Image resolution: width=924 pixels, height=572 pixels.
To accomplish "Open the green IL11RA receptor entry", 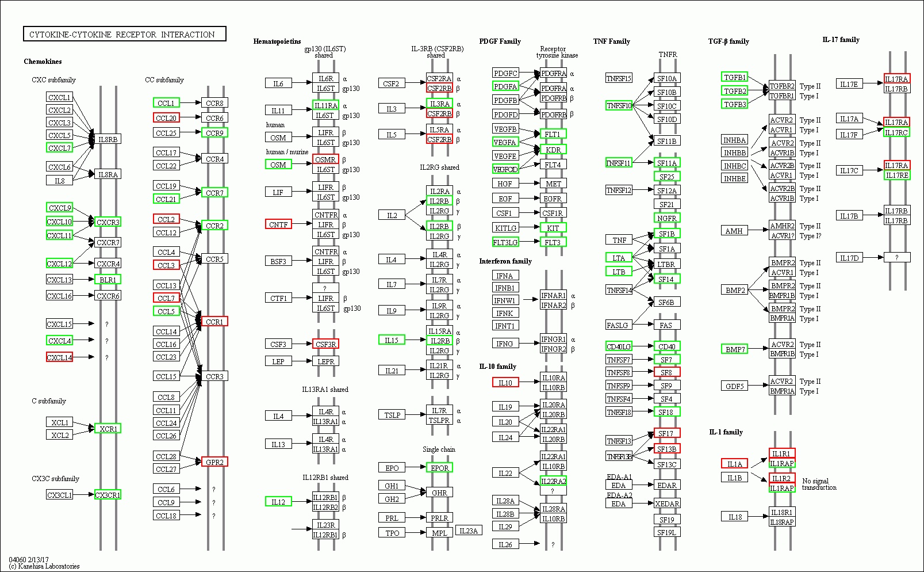I will pyautogui.click(x=325, y=105).
